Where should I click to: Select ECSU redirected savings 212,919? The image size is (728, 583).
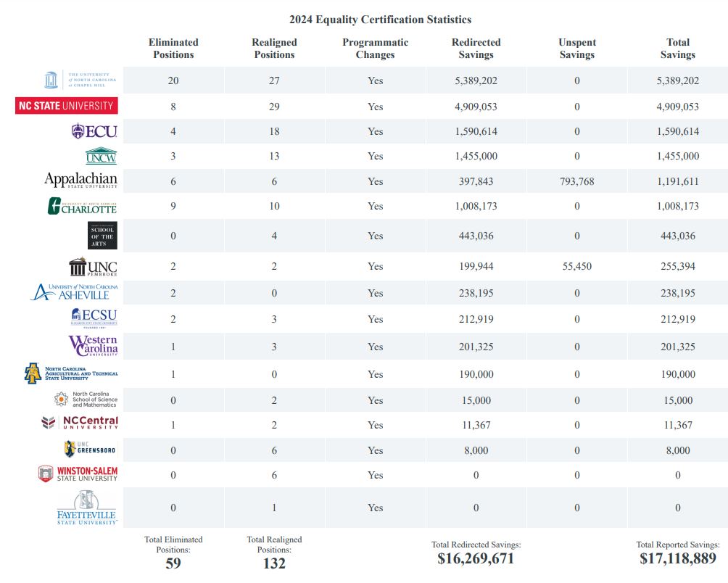pos(476,319)
